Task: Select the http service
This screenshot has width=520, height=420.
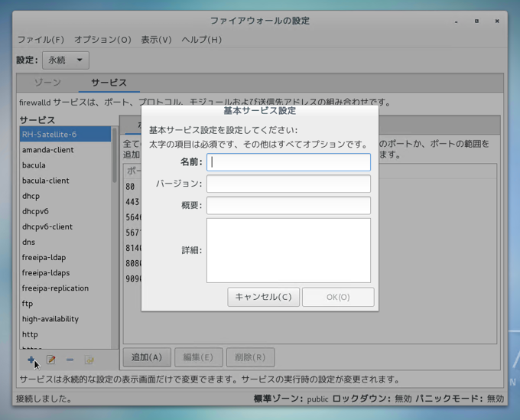Action: (x=65, y=334)
